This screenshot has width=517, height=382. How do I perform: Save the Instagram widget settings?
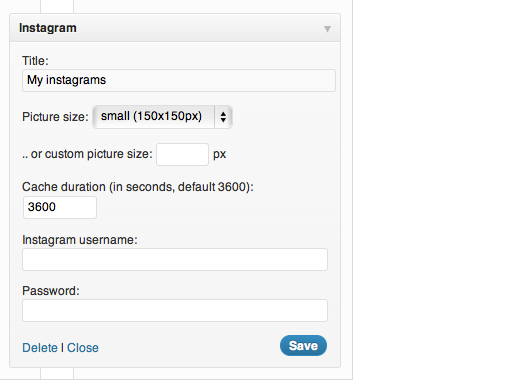pos(303,346)
